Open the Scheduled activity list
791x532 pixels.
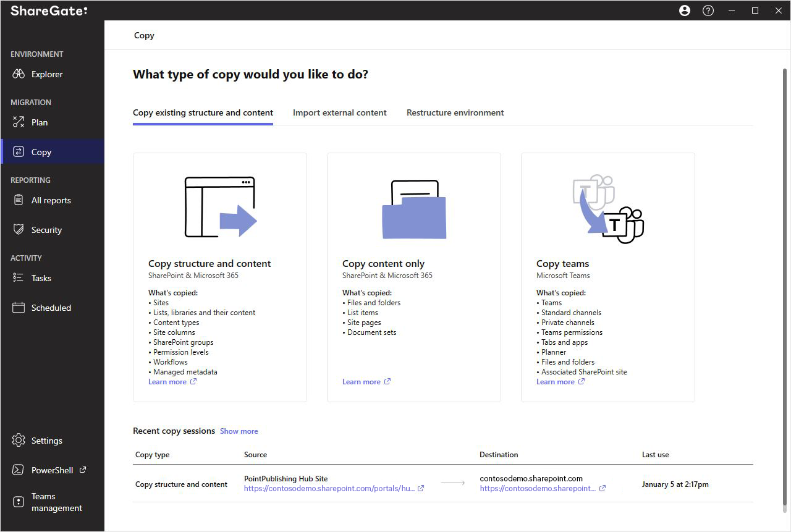50,307
